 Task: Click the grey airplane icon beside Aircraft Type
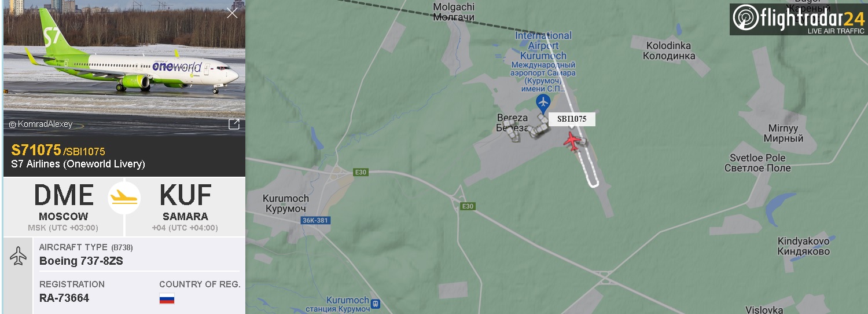[19, 256]
